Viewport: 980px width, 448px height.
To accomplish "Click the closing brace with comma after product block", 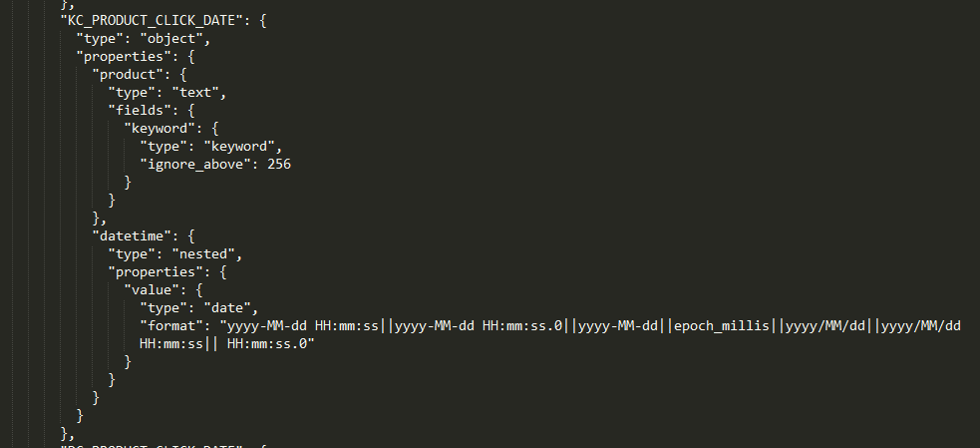I will click(100, 219).
